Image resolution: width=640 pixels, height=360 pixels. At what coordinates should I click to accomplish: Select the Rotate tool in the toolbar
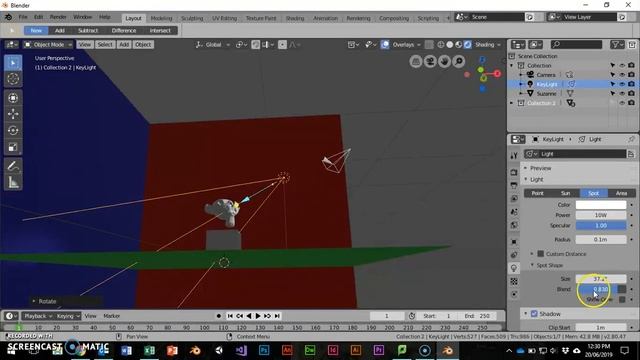point(13,130)
